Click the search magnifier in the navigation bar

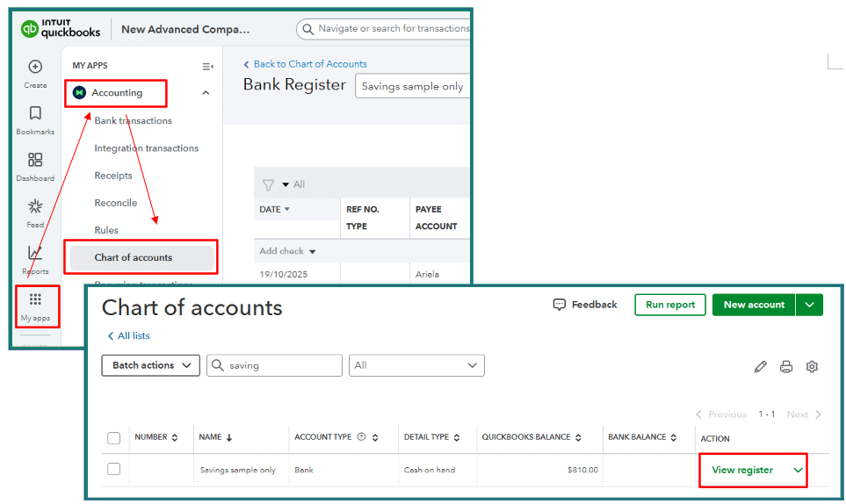[x=308, y=29]
